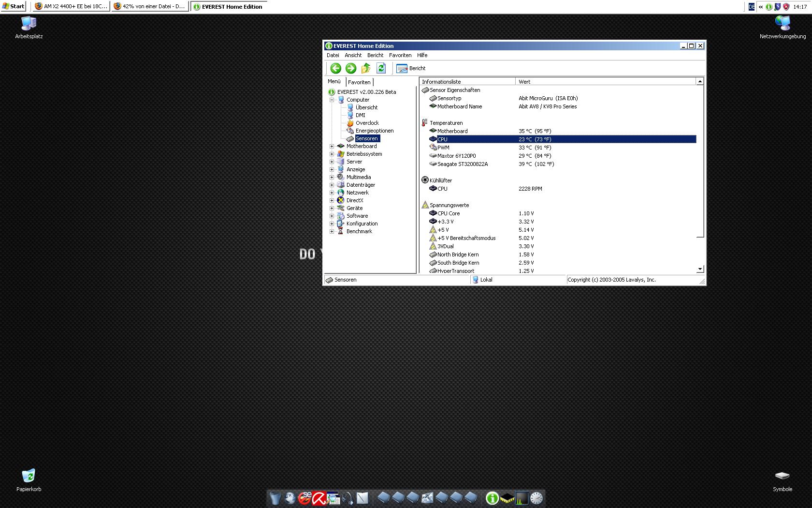Click the DirectX icon in the tree
812x508 pixels.
click(x=341, y=200)
